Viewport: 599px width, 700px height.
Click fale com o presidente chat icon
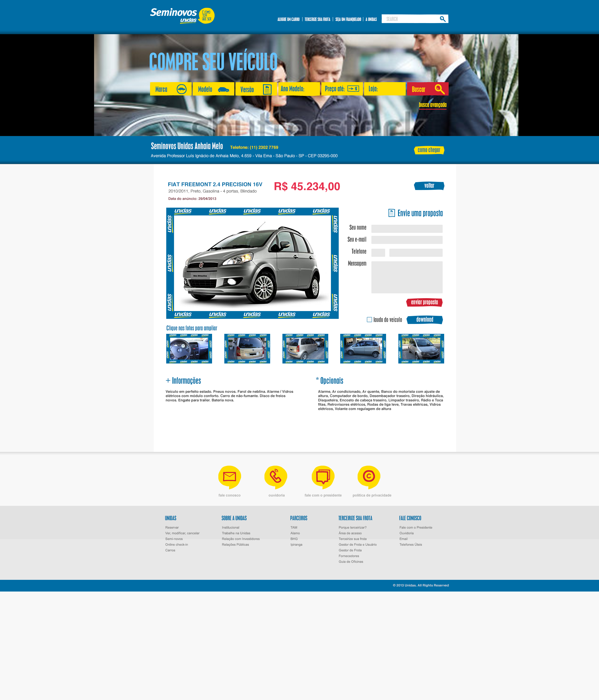(x=323, y=476)
